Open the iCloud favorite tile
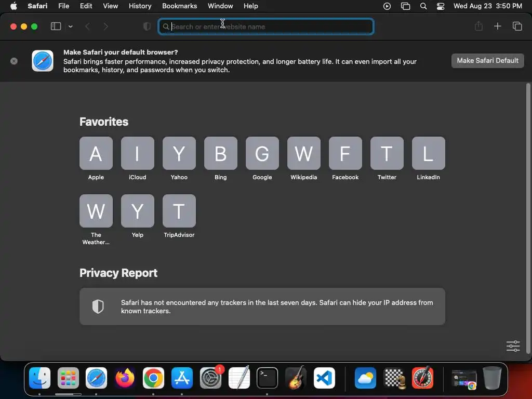The image size is (532, 399). pyautogui.click(x=137, y=153)
